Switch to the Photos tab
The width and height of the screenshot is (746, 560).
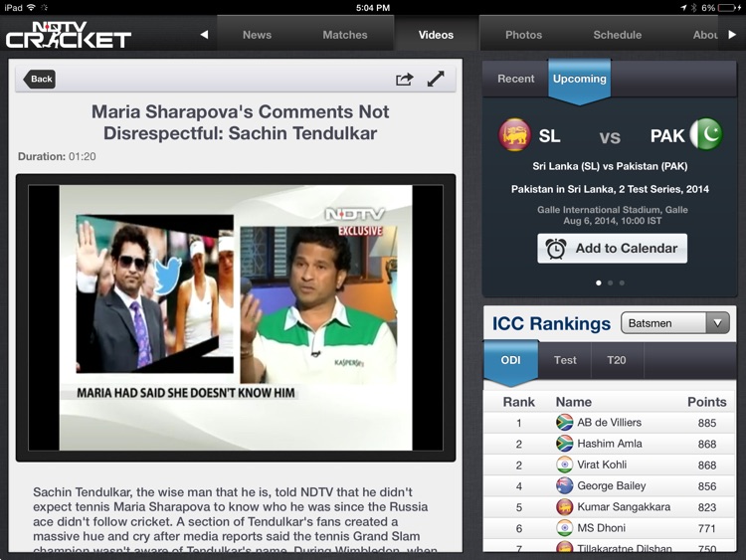pos(523,35)
